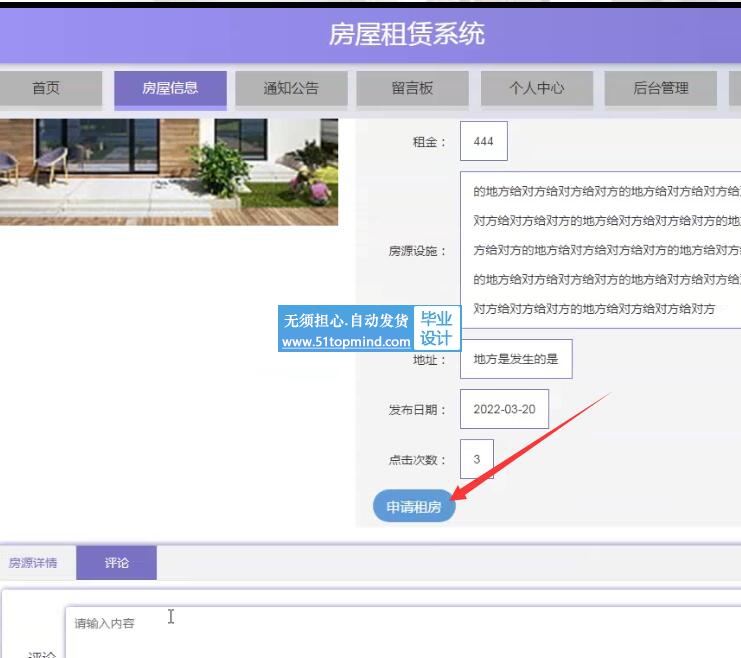Click the house photo thumbnail
This screenshot has height=658, width=741.
(x=169, y=172)
